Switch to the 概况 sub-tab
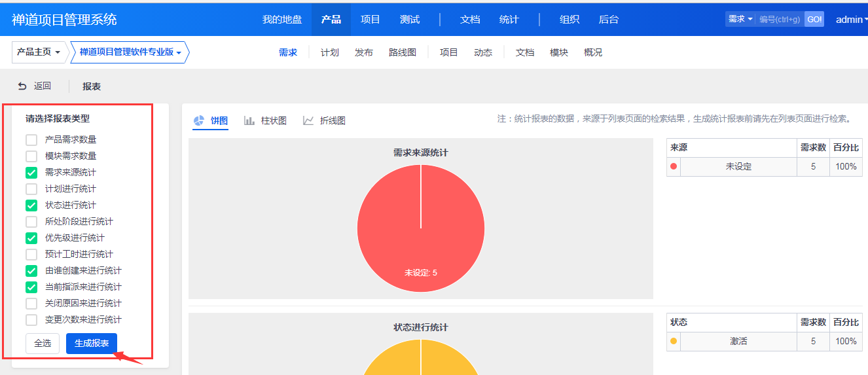The image size is (868, 375). [x=593, y=52]
